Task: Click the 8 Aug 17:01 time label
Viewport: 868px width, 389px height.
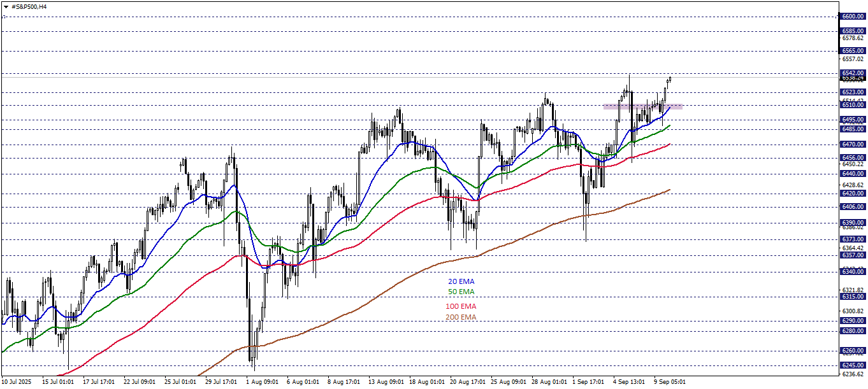Action: tap(344, 382)
